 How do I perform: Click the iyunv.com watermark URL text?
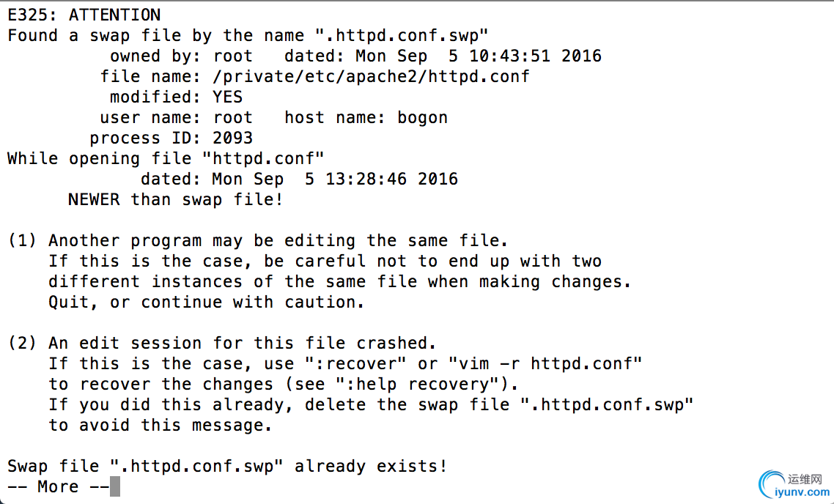[802, 493]
